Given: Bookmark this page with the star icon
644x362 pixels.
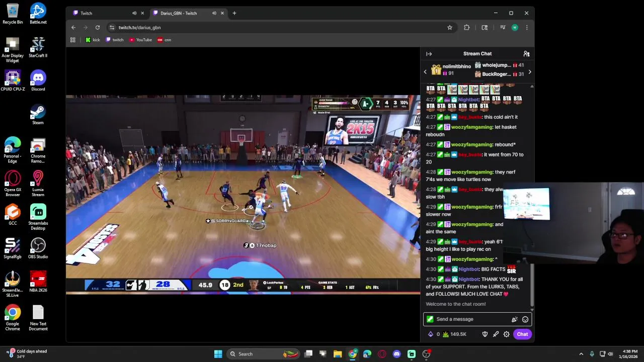Looking at the screenshot, I should tap(450, 28).
